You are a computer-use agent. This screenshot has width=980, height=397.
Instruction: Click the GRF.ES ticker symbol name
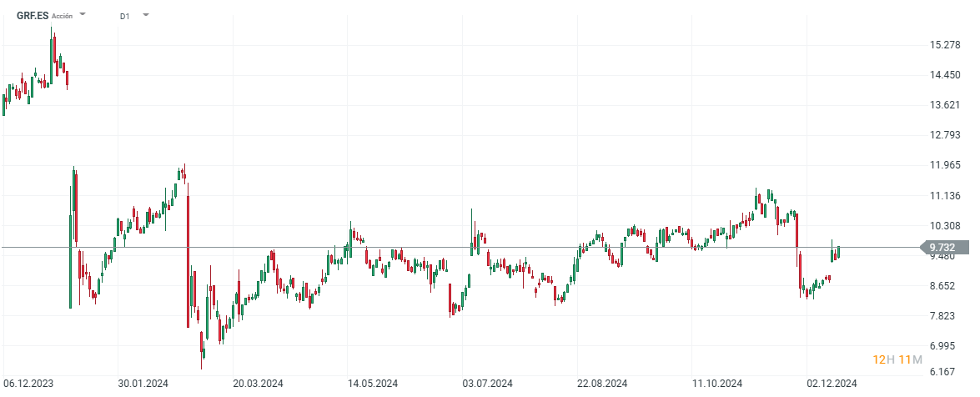click(32, 15)
